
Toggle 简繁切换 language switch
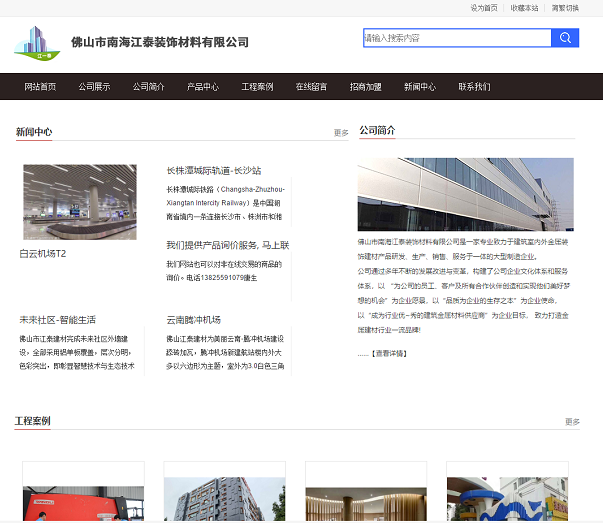point(565,8)
